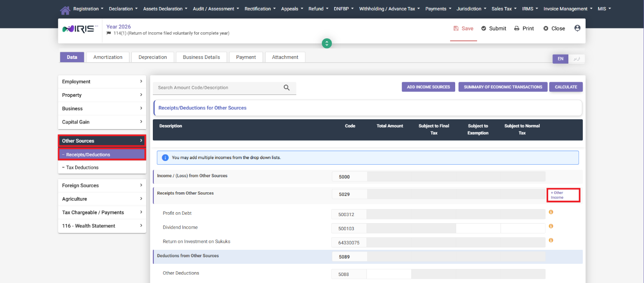The height and width of the screenshot is (283, 644).
Task: Switch to the Attachment tab
Action: click(x=285, y=57)
